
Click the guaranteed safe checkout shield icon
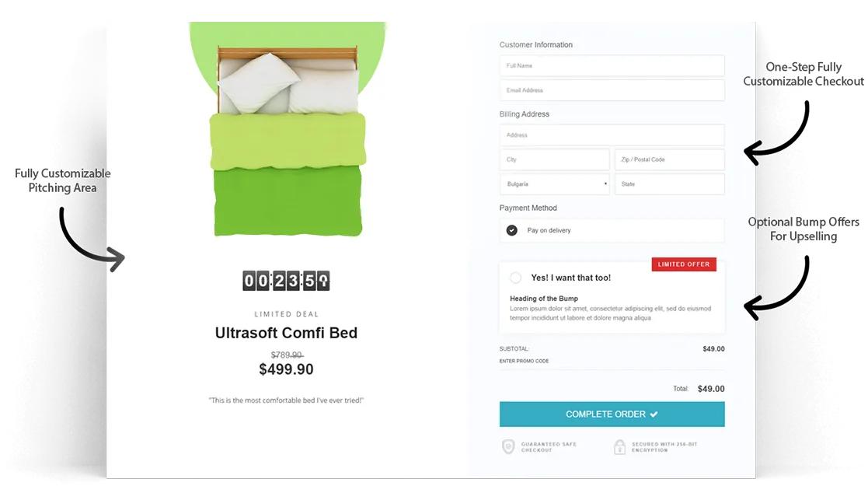coord(508,446)
